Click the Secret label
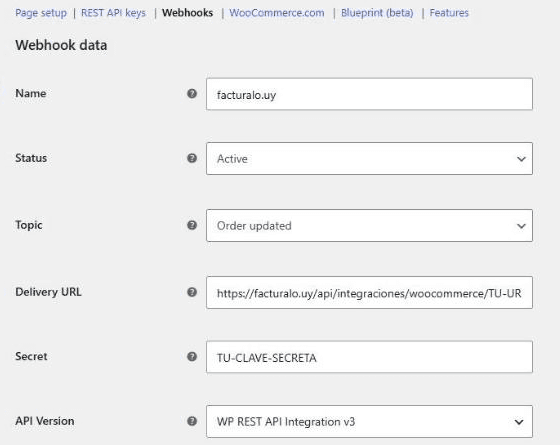Screen dimensions: 560x445 31,356
